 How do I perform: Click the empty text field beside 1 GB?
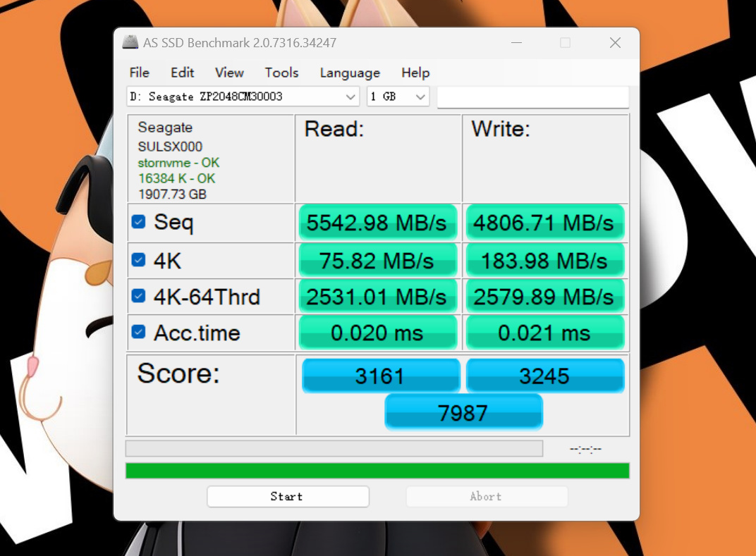coord(532,97)
